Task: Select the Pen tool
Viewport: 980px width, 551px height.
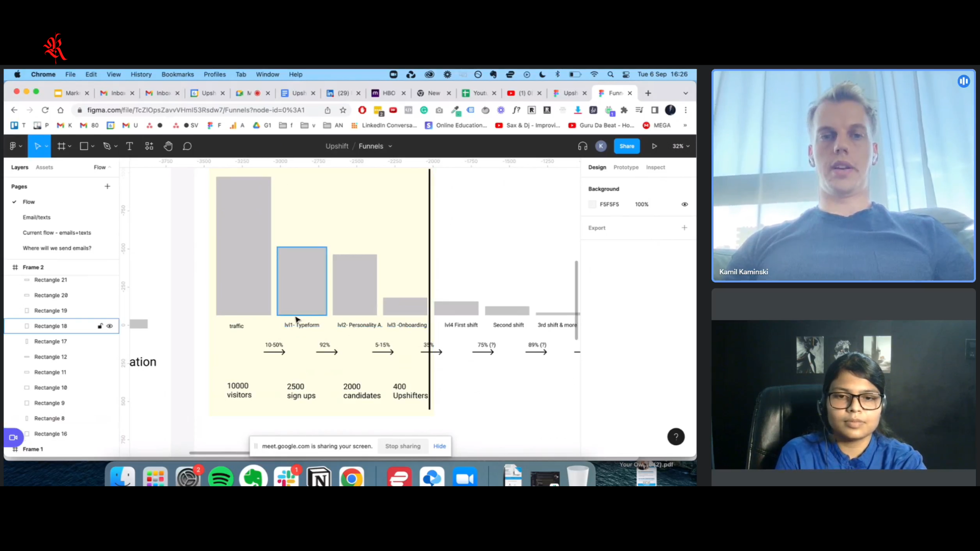Action: 107,146
